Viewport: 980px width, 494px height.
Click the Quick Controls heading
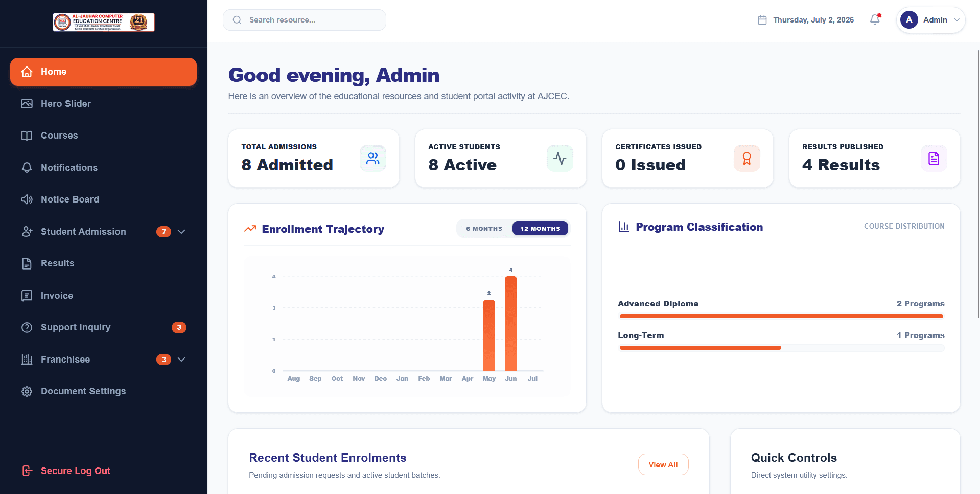[794, 458]
